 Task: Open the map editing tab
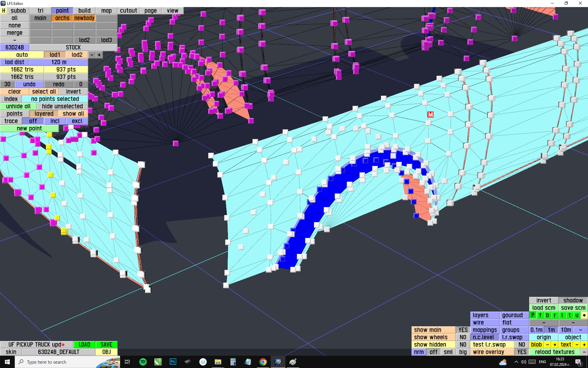point(106,11)
